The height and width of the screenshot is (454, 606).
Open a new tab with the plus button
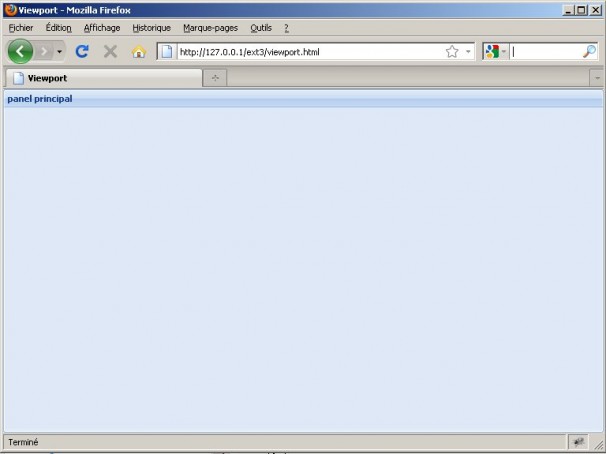tap(215, 78)
